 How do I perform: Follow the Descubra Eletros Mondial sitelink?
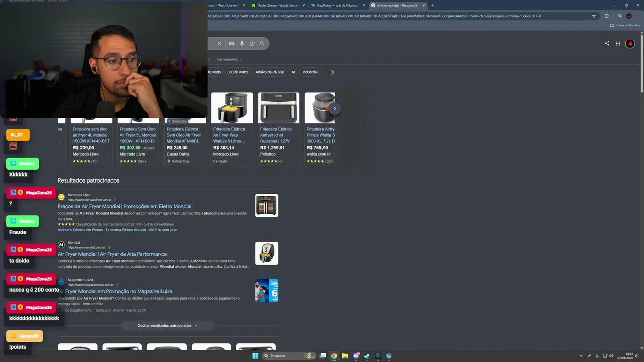point(126,230)
